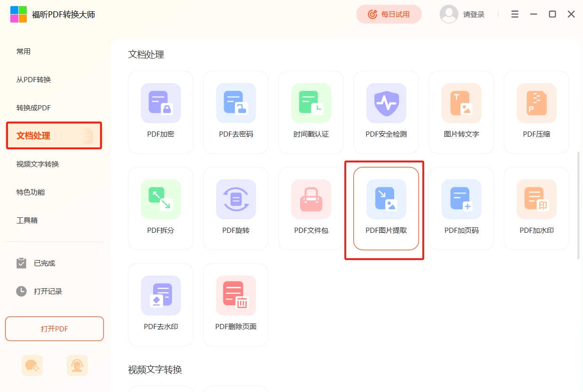This screenshot has width=583, height=392.
Task: Click the 打开PDF button
Action: [x=54, y=329]
